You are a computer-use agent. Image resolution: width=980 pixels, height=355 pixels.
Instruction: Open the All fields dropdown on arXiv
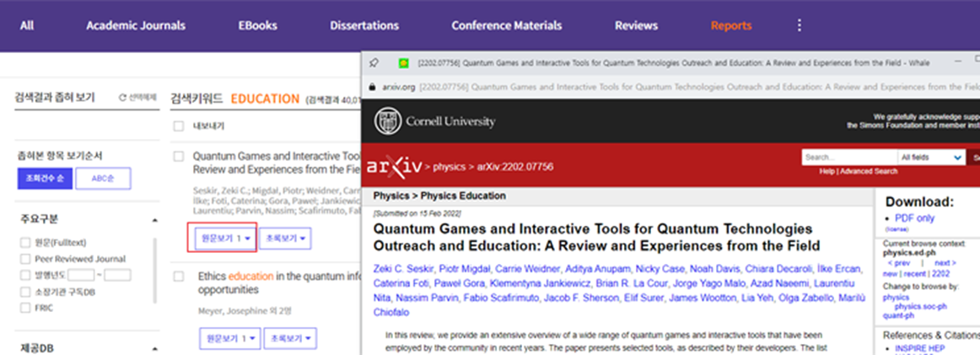pos(931,158)
